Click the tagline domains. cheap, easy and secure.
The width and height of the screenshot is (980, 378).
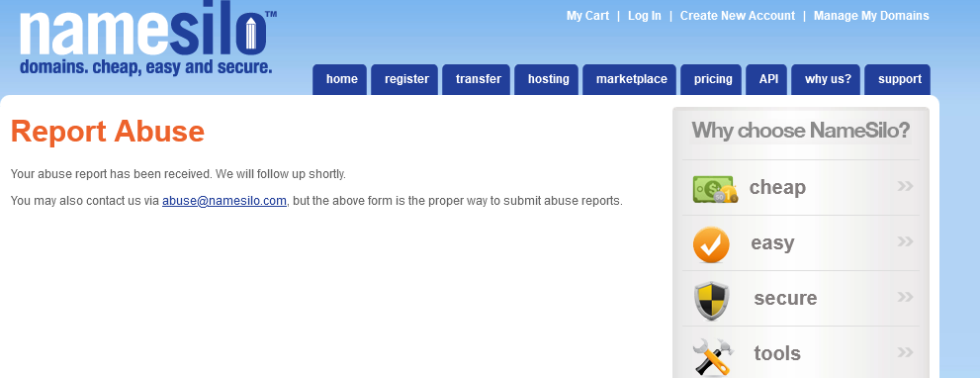tap(145, 67)
